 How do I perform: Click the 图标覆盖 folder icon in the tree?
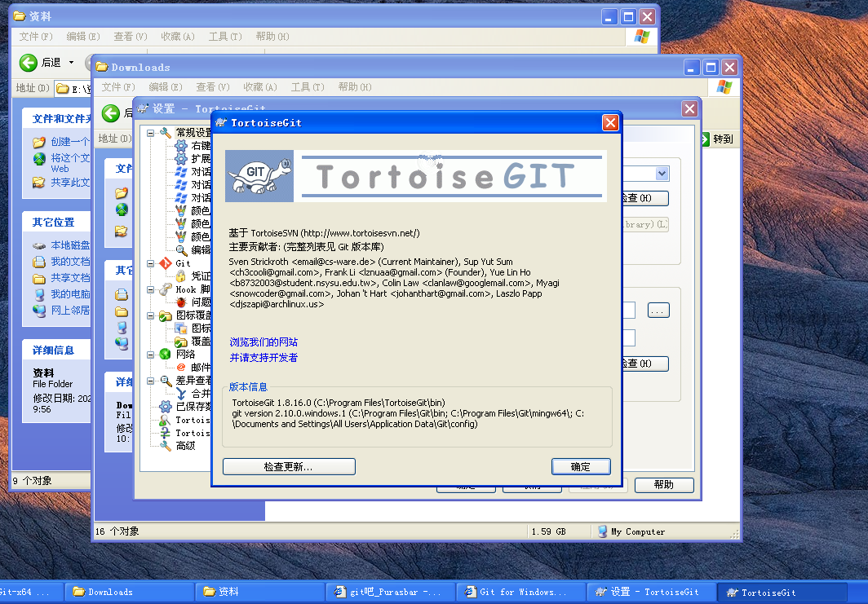(165, 315)
